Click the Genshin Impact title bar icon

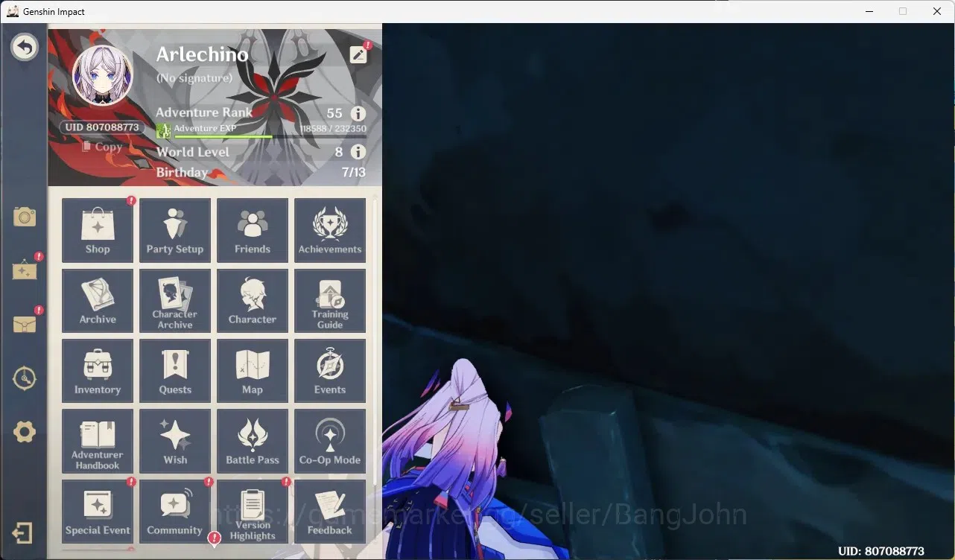[13, 11]
